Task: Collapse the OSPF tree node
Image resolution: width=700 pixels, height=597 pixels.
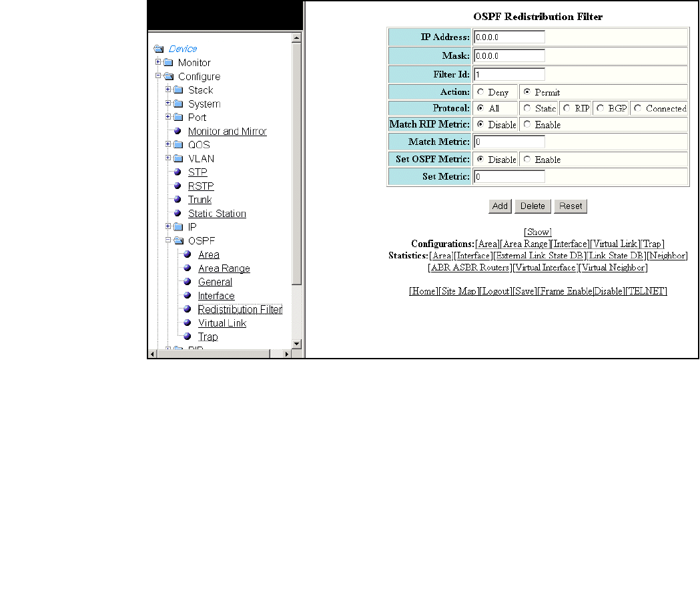Action: coord(168,240)
